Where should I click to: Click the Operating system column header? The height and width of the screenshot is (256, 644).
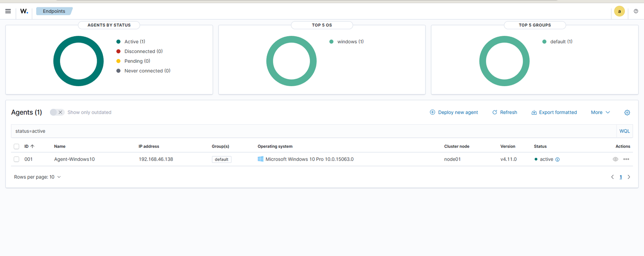point(275,147)
